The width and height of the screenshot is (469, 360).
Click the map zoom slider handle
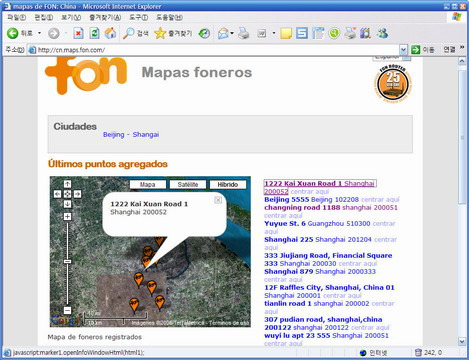tap(67, 262)
